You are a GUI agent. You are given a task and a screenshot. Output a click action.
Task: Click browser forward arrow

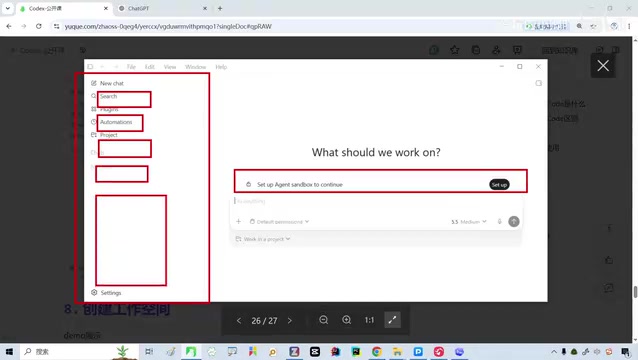pos(24,26)
